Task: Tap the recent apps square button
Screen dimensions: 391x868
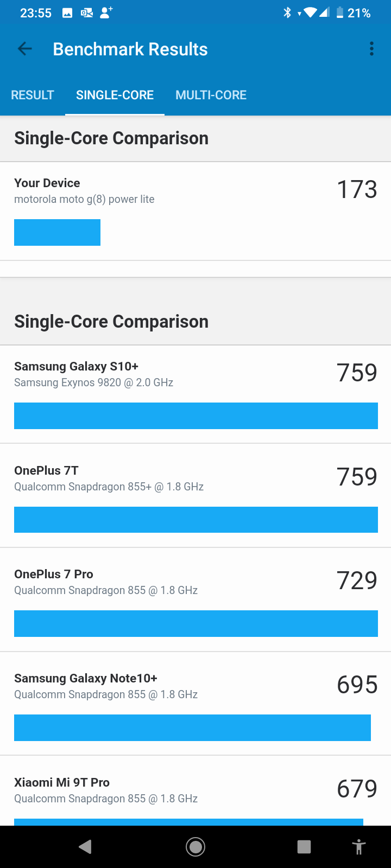Action: (x=304, y=847)
